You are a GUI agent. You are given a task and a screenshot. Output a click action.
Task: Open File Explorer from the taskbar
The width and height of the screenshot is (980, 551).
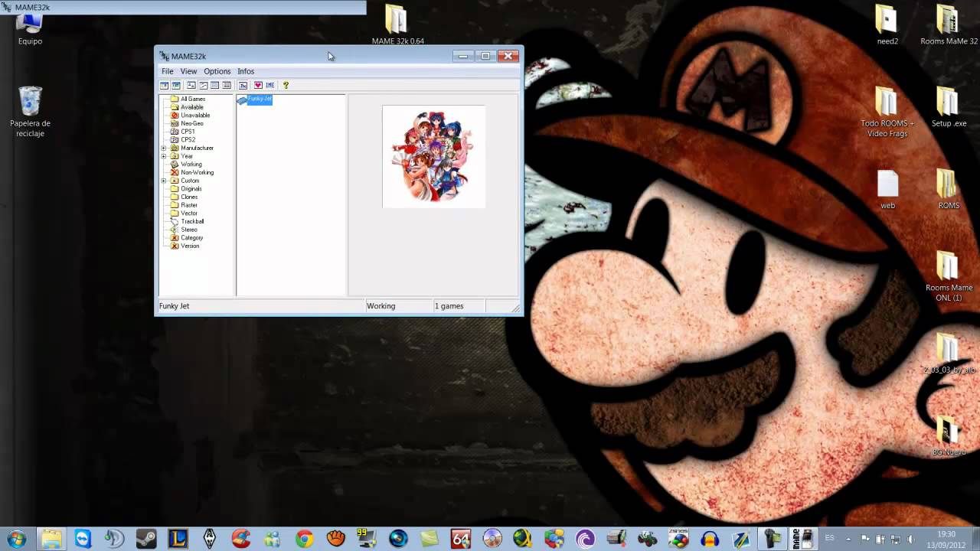point(51,539)
